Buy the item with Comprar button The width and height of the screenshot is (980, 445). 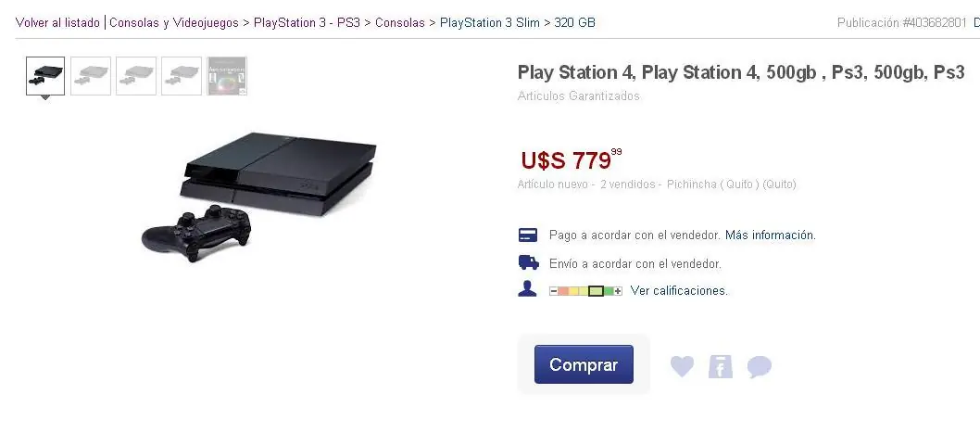(x=584, y=364)
